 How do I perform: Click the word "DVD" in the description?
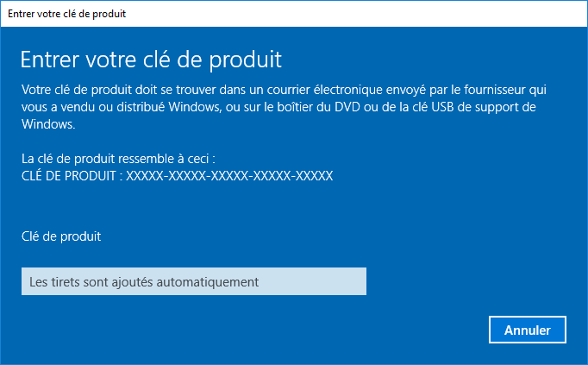tap(357, 107)
